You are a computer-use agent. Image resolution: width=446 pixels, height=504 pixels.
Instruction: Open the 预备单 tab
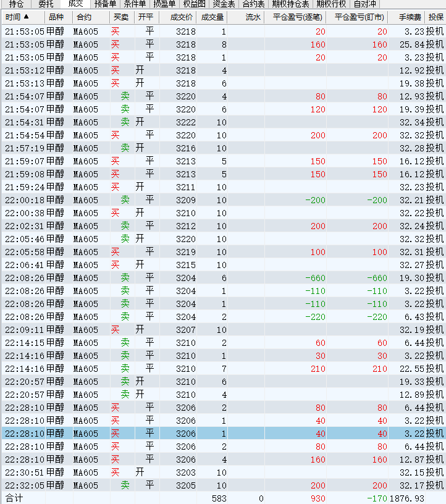click(105, 4)
